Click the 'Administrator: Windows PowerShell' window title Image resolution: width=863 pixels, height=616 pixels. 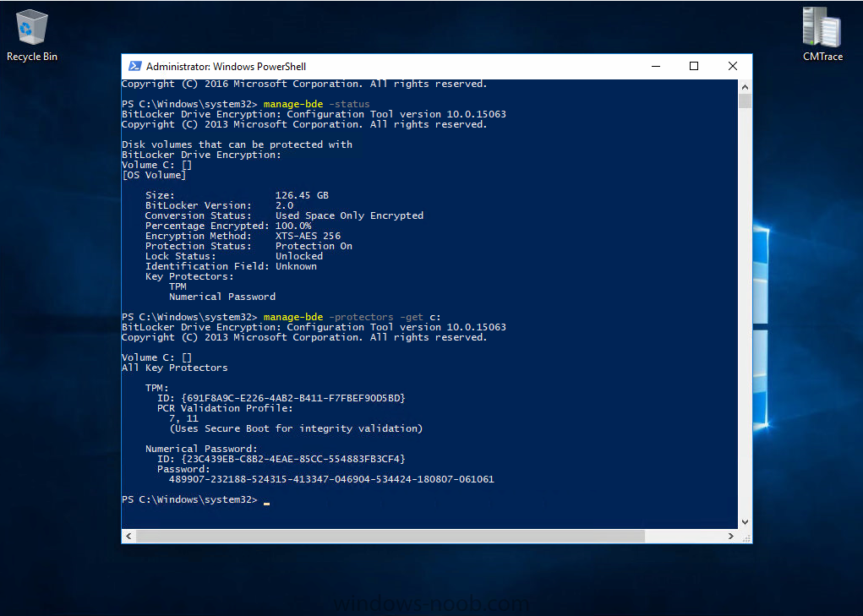(226, 67)
